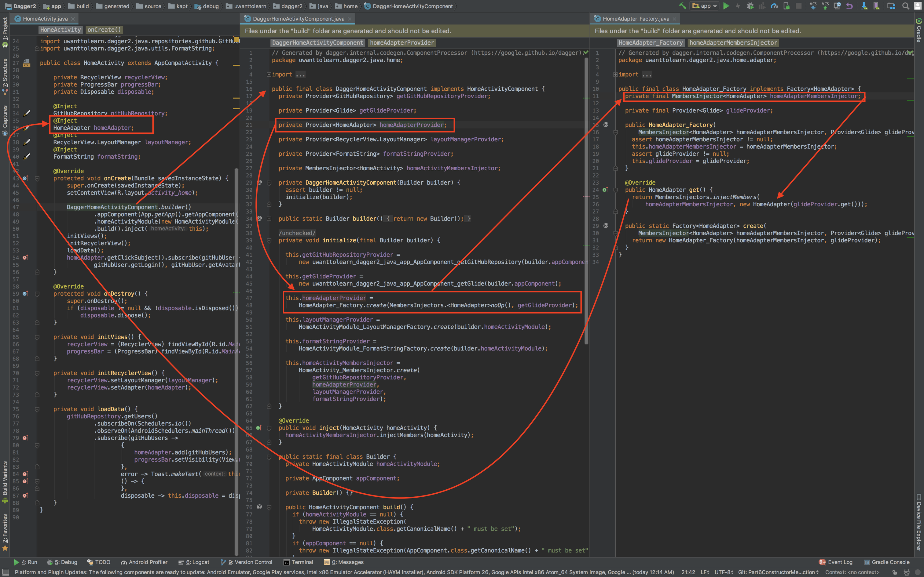924x577 pixels.
Task: Open the Android Profiler gauge icon
Action: (x=774, y=6)
